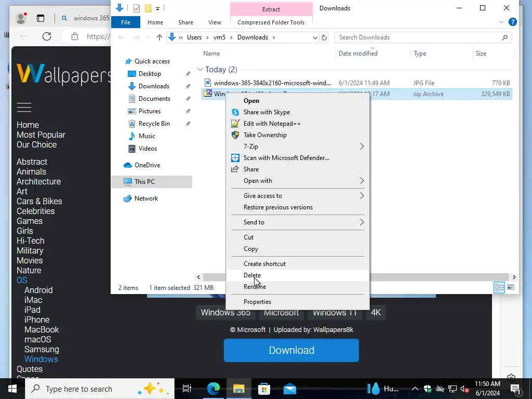Screen dimensions: 532x399
Task: Refresh the Downloads folder view
Action: (x=324, y=37)
